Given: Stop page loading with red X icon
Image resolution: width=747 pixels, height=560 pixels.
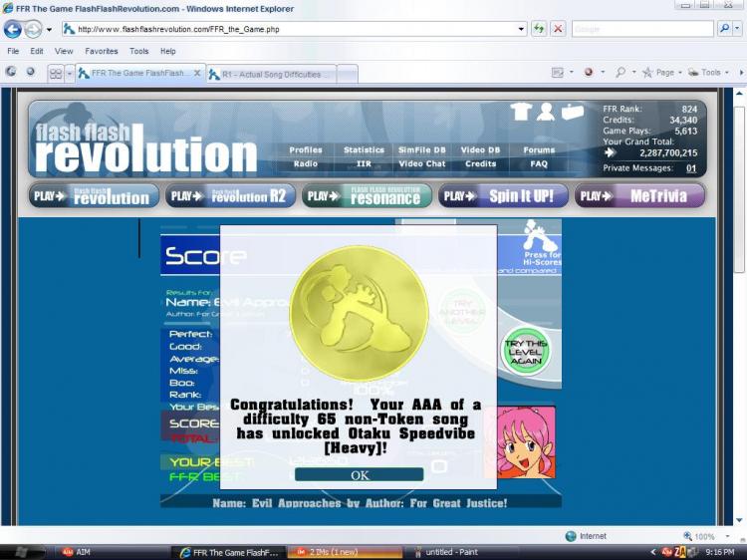Looking at the screenshot, I should click(558, 29).
